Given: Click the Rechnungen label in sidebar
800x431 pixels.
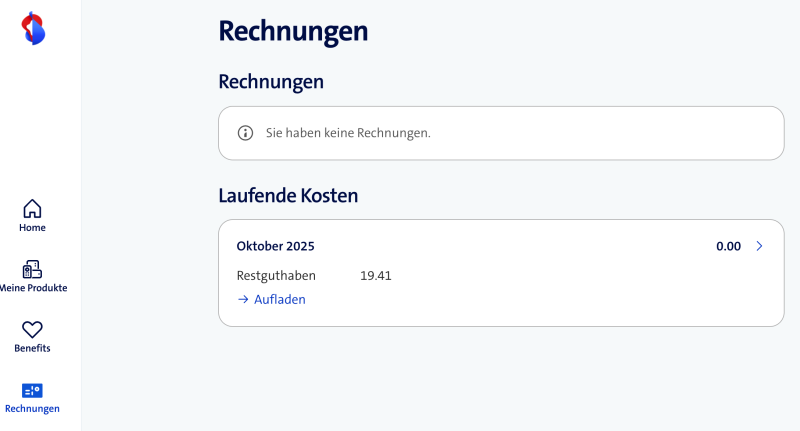Looking at the screenshot, I should click(32, 409).
